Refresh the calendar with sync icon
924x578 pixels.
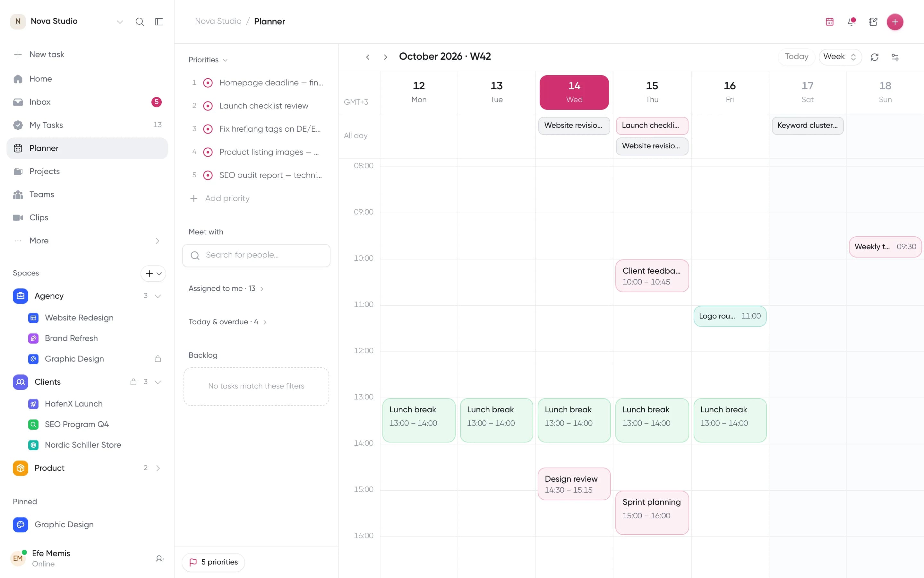click(874, 57)
